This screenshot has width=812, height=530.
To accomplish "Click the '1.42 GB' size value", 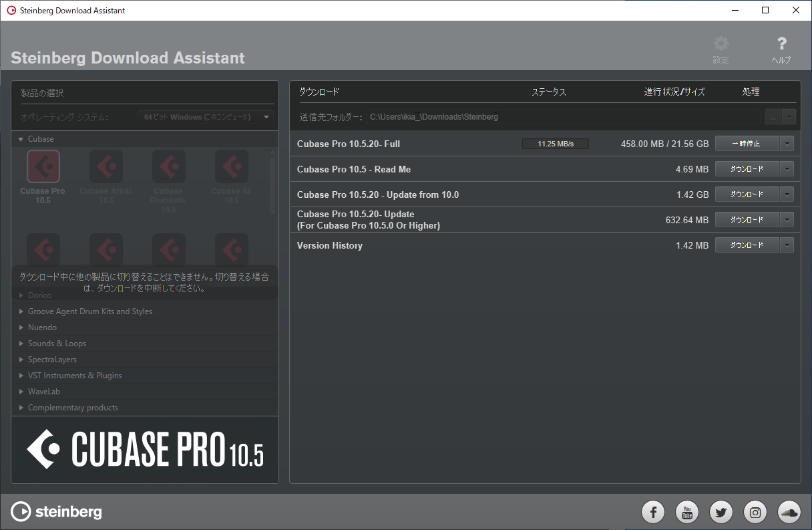I will [x=692, y=194].
